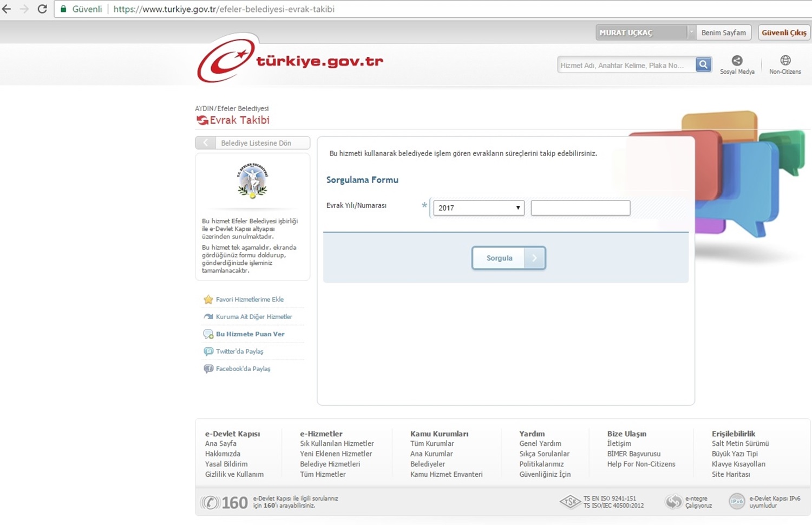Click the türkiye.gov.tr logo
The image size is (812, 525).
click(x=290, y=61)
